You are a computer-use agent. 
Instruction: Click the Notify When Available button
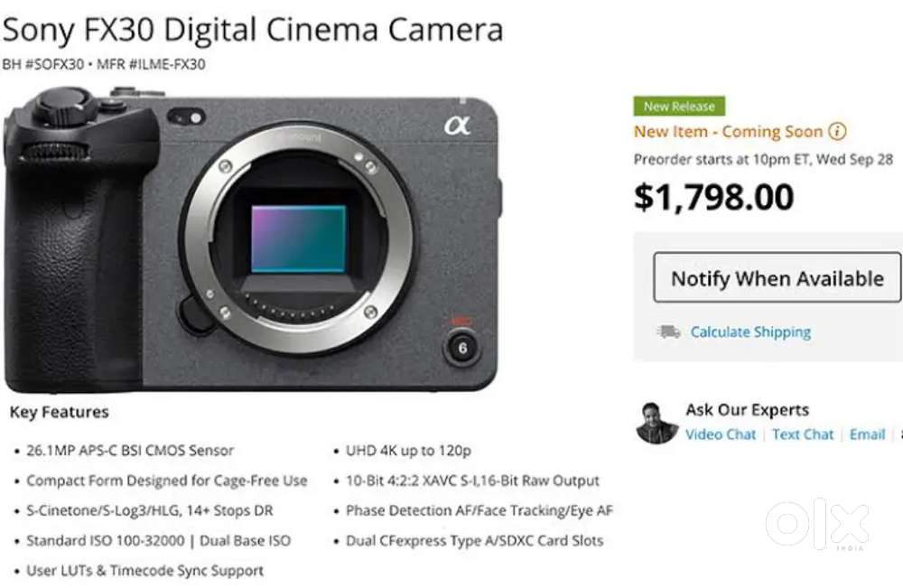[777, 278]
